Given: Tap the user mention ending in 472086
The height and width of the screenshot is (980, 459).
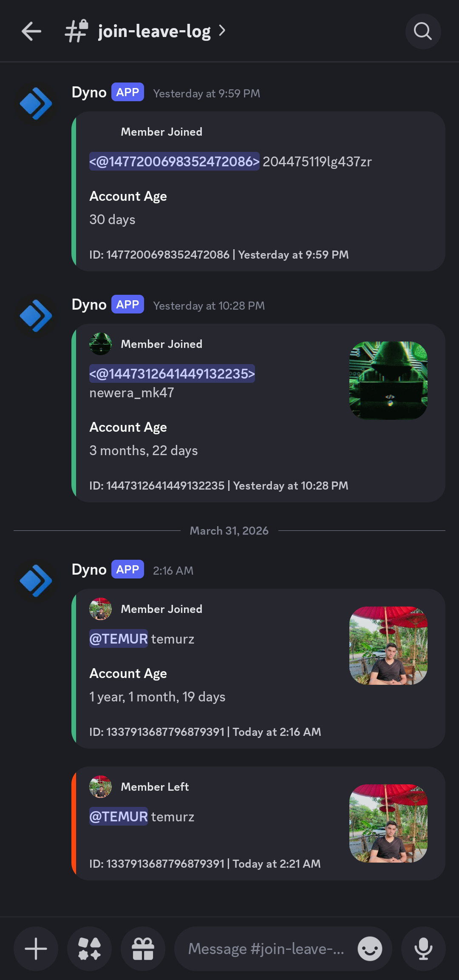Looking at the screenshot, I should point(174,162).
